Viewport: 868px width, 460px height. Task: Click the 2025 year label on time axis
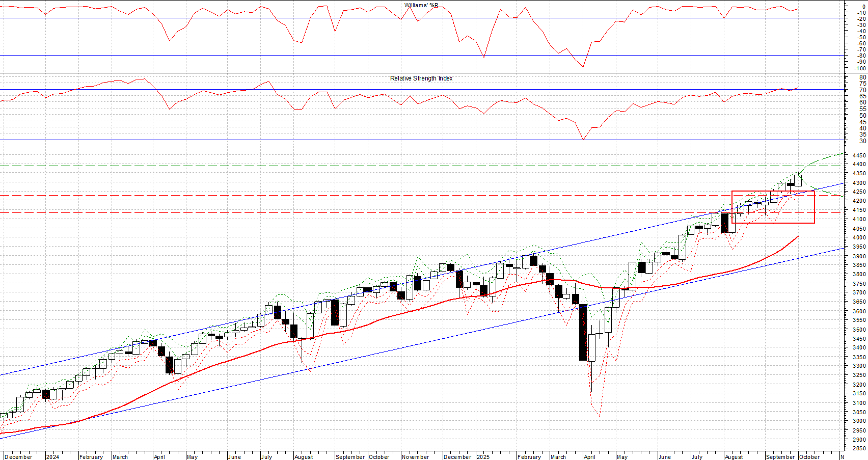point(483,456)
